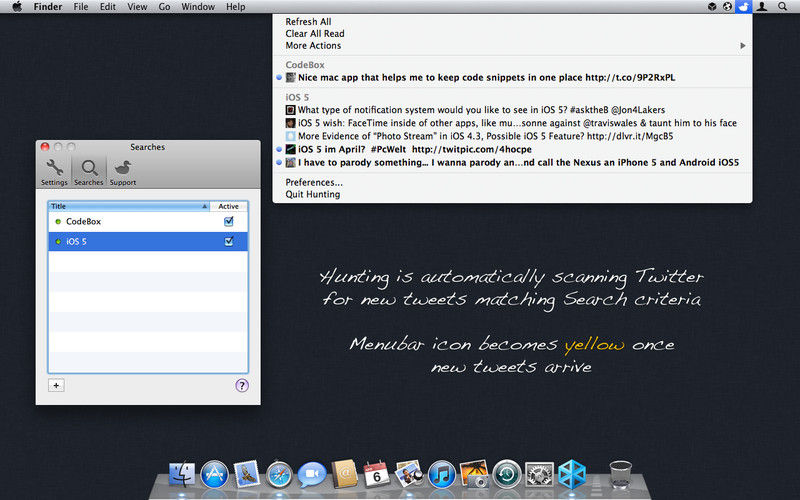Screen dimensions: 800x500
Task: Click avatar beside the Photo Stream tweet
Action: [x=290, y=136]
